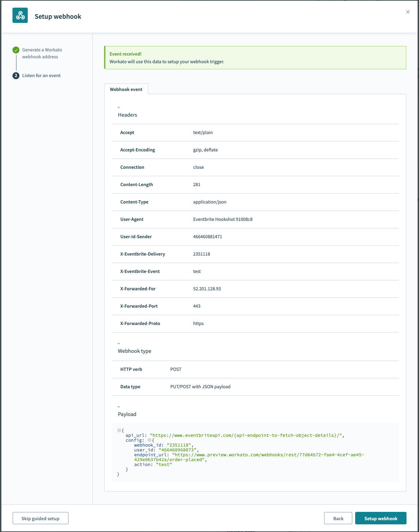Click the collapse icon before the JSON root object

[119, 430]
